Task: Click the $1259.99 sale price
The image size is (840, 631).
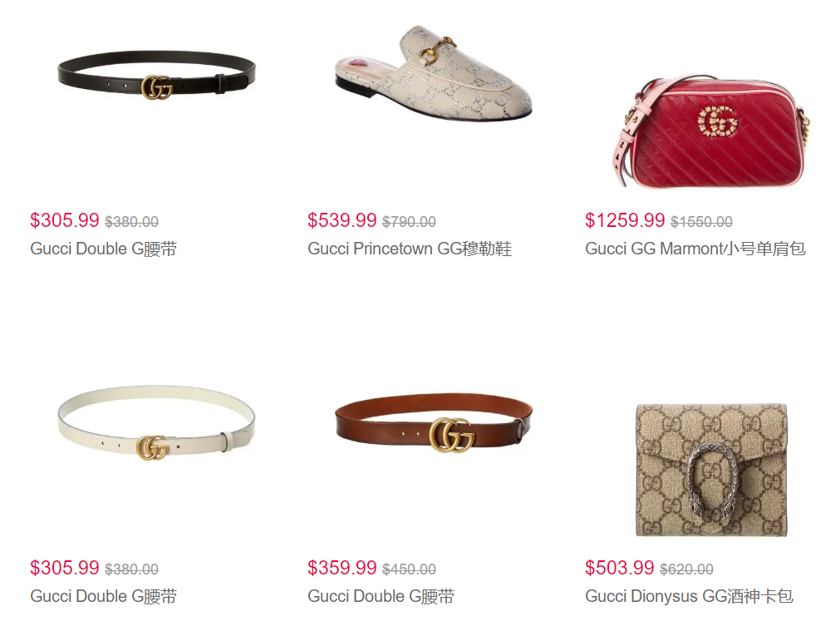Action: coord(625,220)
